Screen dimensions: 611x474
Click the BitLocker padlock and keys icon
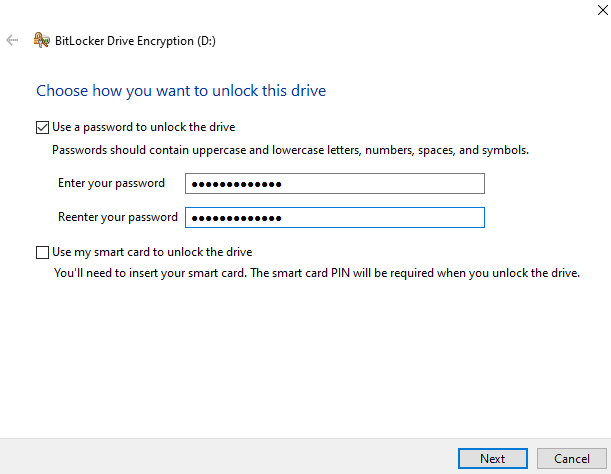[x=41, y=40]
